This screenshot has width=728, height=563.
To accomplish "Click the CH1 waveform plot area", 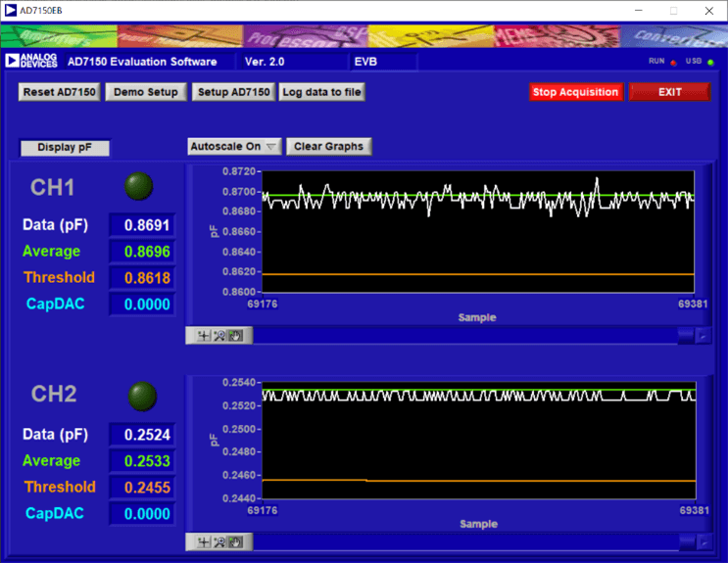I will pos(478,232).
